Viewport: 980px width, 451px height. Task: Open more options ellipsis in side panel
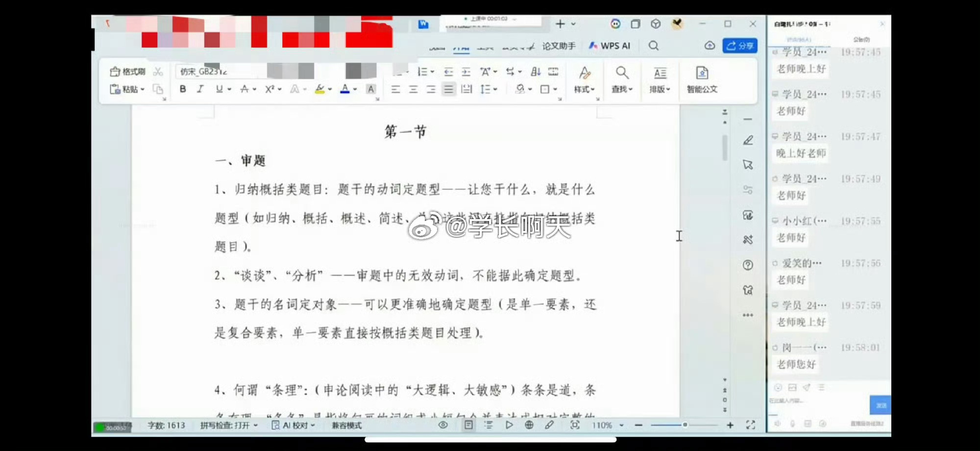[748, 315]
